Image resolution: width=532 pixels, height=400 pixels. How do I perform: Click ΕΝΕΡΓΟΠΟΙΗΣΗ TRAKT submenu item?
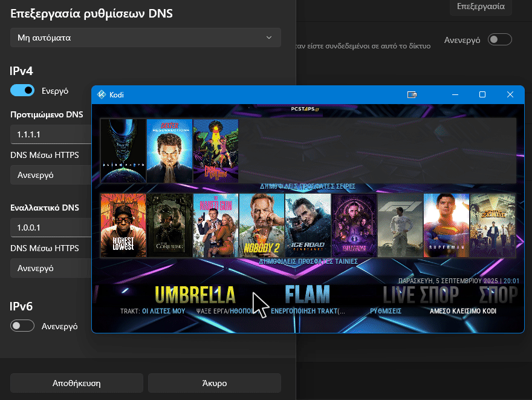pos(308,311)
